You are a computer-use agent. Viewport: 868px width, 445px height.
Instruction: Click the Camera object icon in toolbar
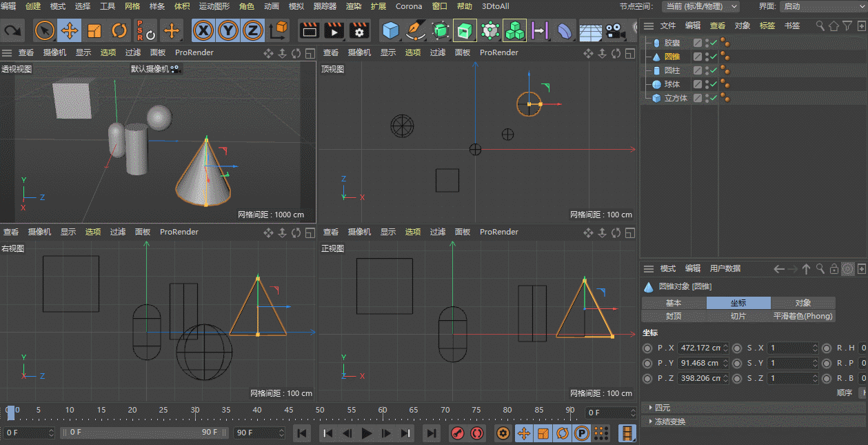pyautogui.click(x=614, y=30)
